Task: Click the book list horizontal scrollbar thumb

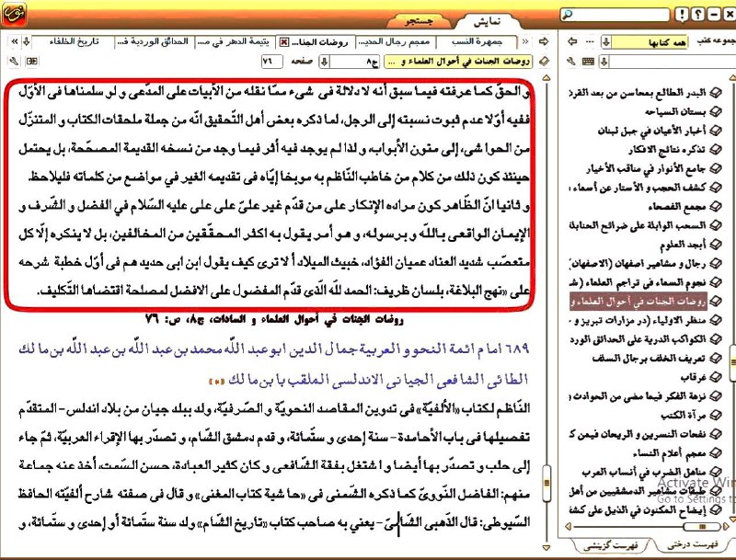Action: 702,527
